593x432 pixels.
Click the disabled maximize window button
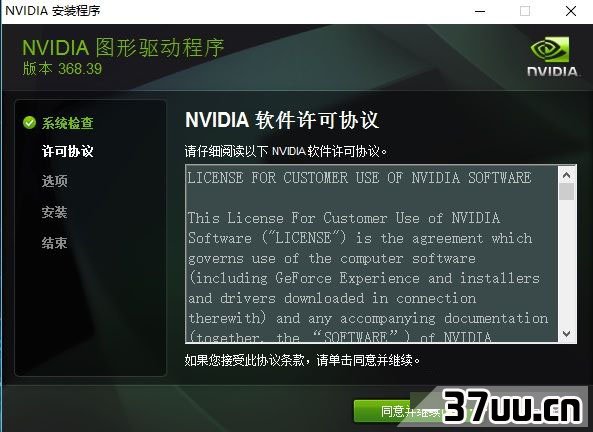coord(525,11)
